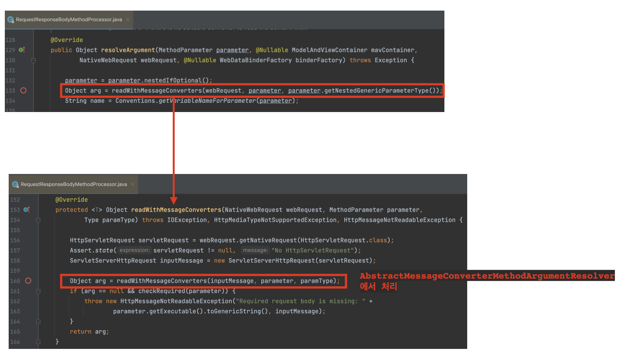Click the fold end marker on line 164
The width and height of the screenshot is (621, 364).
tap(38, 321)
